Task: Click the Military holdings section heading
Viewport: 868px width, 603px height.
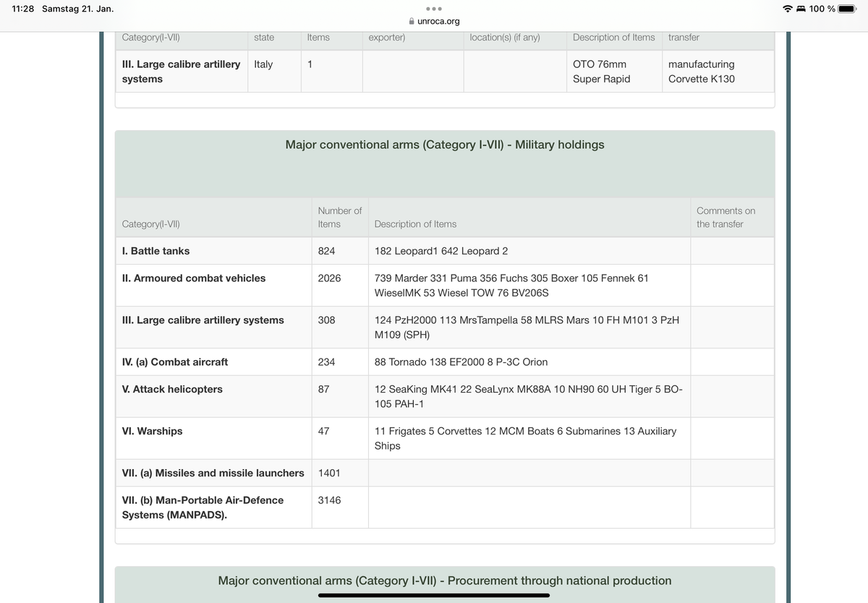Action: tap(444, 145)
